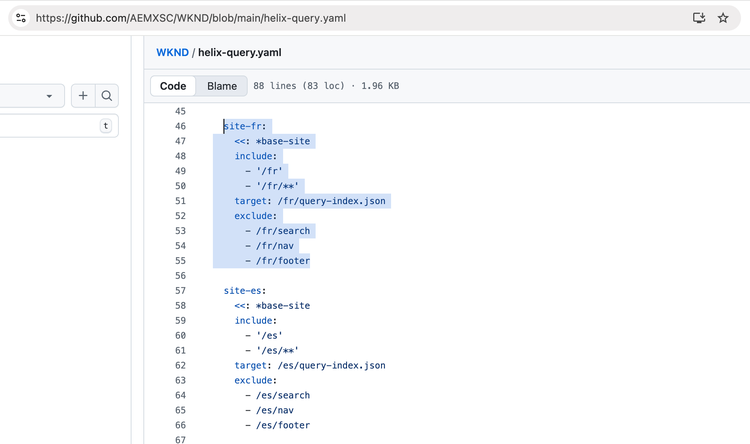750x444 pixels.
Task: Switch to the Code tab
Action: [173, 86]
